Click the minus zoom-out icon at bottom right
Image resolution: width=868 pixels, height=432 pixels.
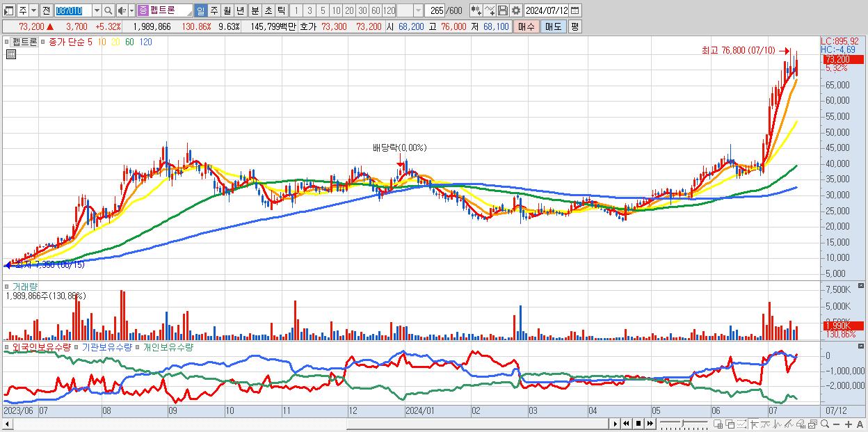(x=837, y=424)
